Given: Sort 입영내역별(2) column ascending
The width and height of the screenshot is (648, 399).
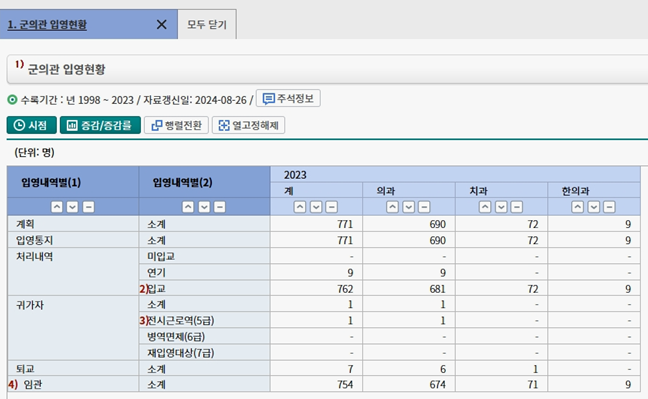Looking at the screenshot, I should pyautogui.click(x=188, y=207).
